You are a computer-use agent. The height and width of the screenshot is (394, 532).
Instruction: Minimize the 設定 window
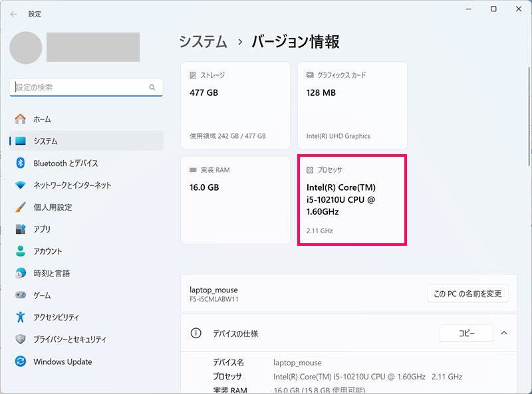click(469, 9)
